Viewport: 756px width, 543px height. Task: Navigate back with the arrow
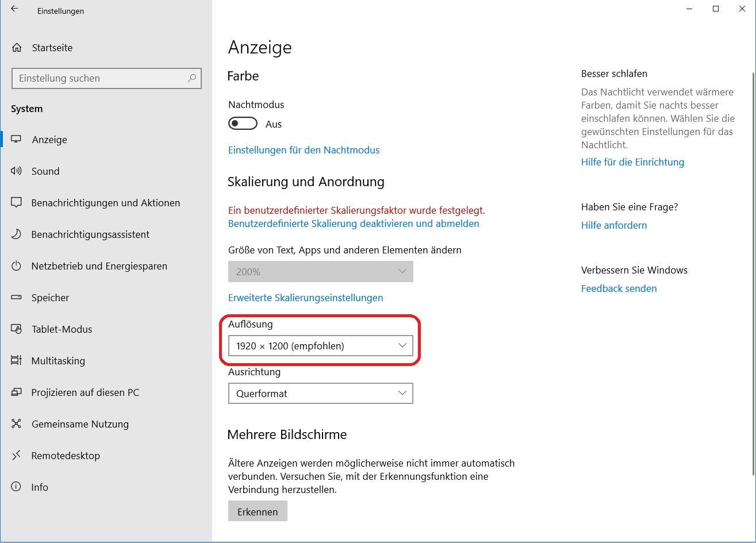15,9
